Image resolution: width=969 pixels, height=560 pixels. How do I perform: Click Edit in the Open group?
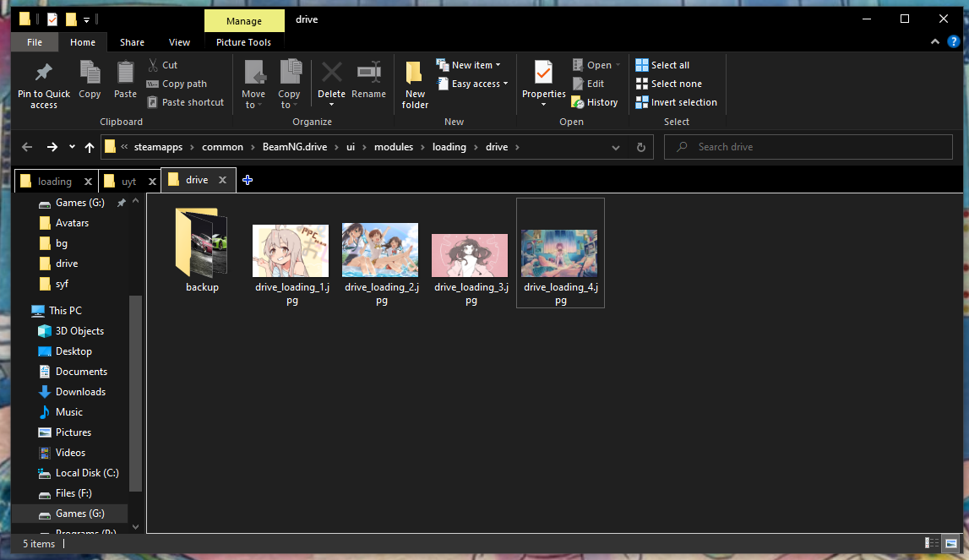click(x=588, y=84)
